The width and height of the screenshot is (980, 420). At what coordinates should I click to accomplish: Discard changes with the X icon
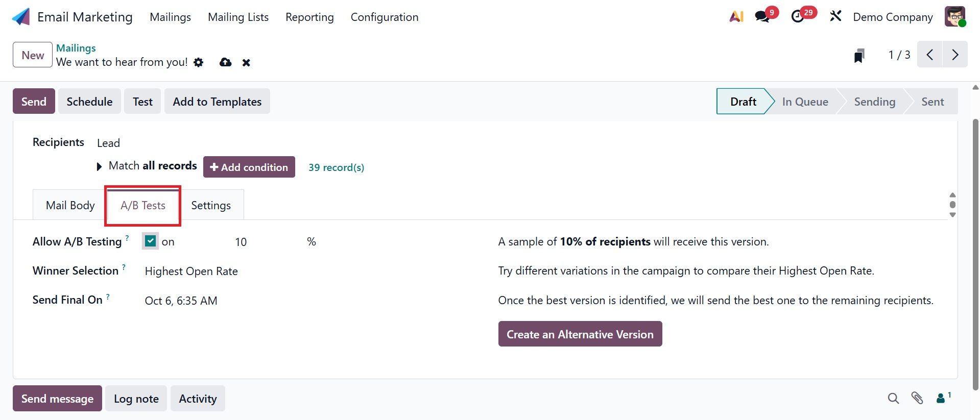point(246,63)
